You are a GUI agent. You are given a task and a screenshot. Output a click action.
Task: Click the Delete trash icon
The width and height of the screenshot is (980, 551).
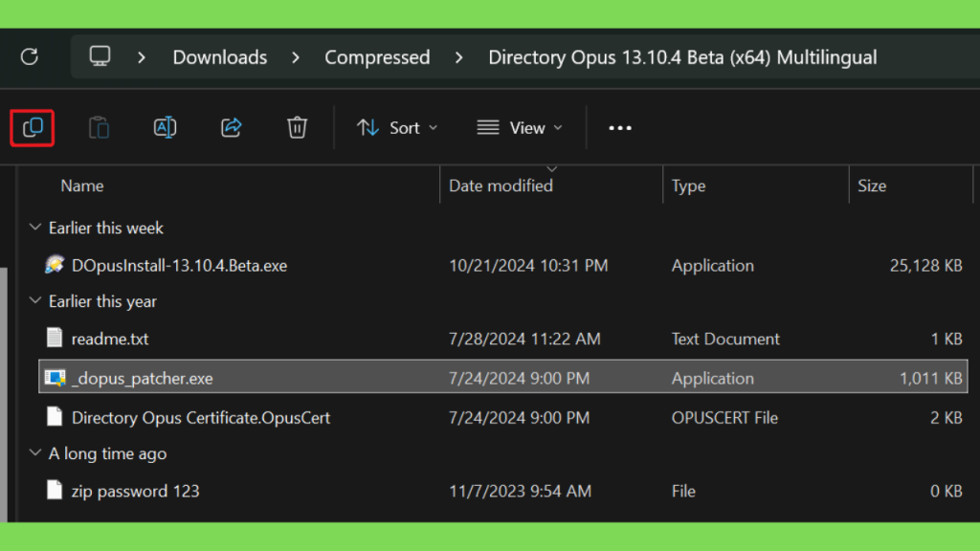pyautogui.click(x=297, y=128)
